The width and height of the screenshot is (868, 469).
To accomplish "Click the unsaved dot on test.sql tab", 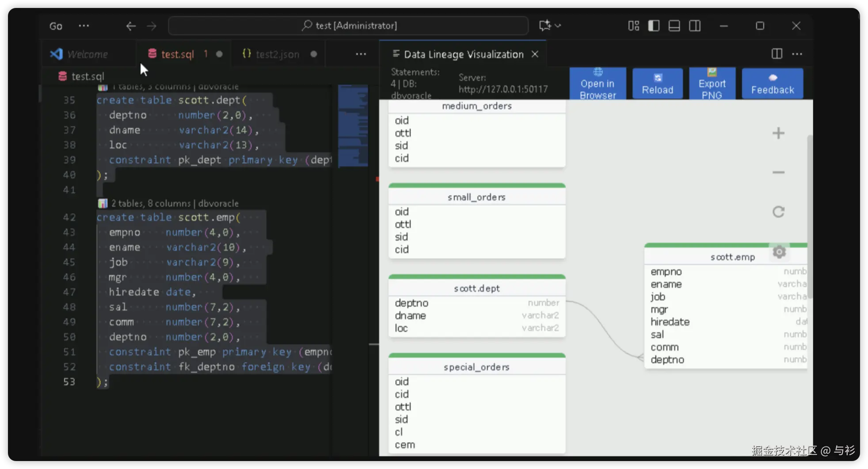I will [219, 54].
